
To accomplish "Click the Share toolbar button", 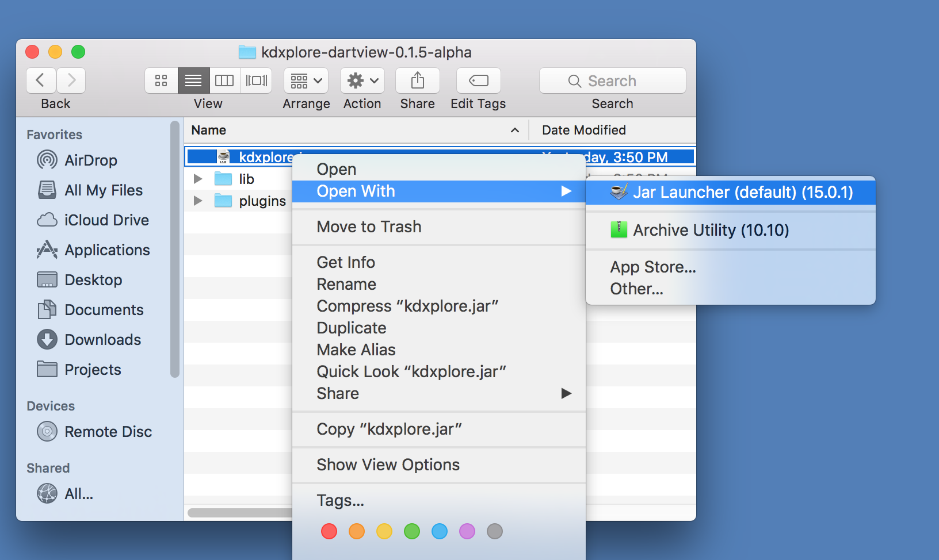I will (418, 80).
